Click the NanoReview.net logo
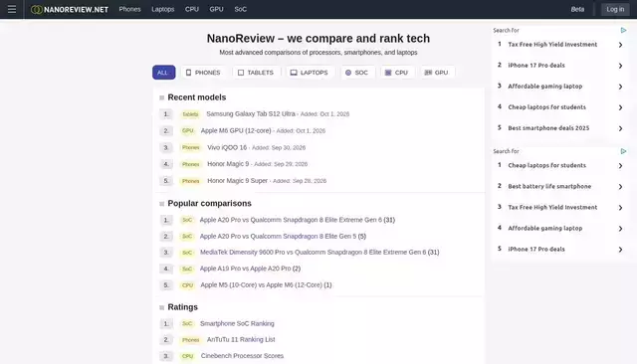Viewport: 637px width, 364px height. 70,9
